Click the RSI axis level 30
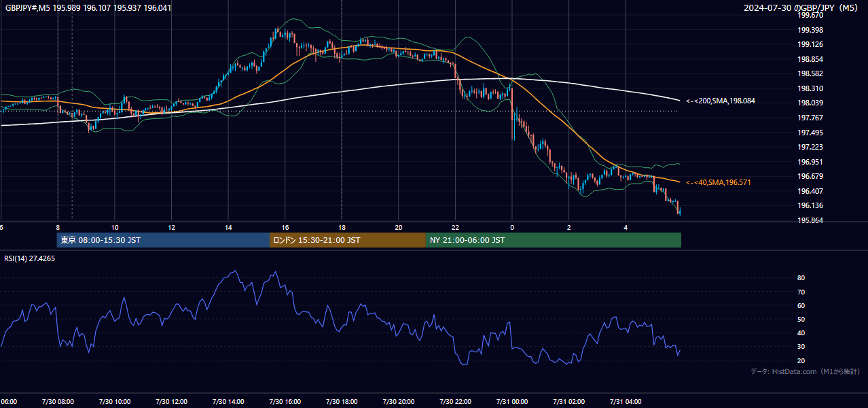The image size is (868, 408). coord(801,347)
